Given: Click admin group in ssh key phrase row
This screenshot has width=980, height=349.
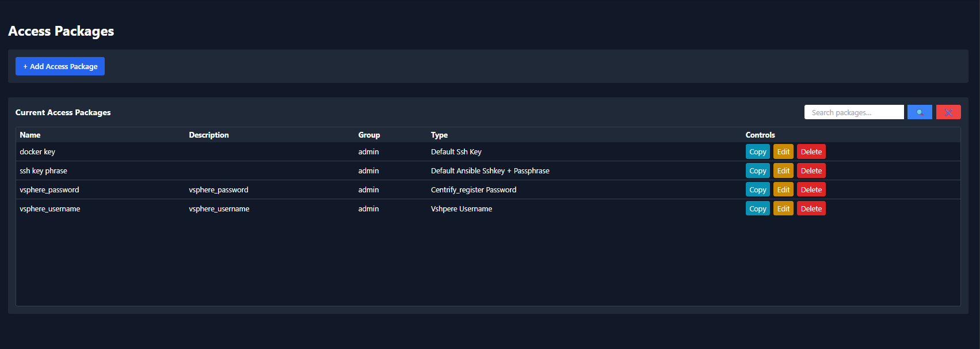Looking at the screenshot, I should click(x=368, y=170).
